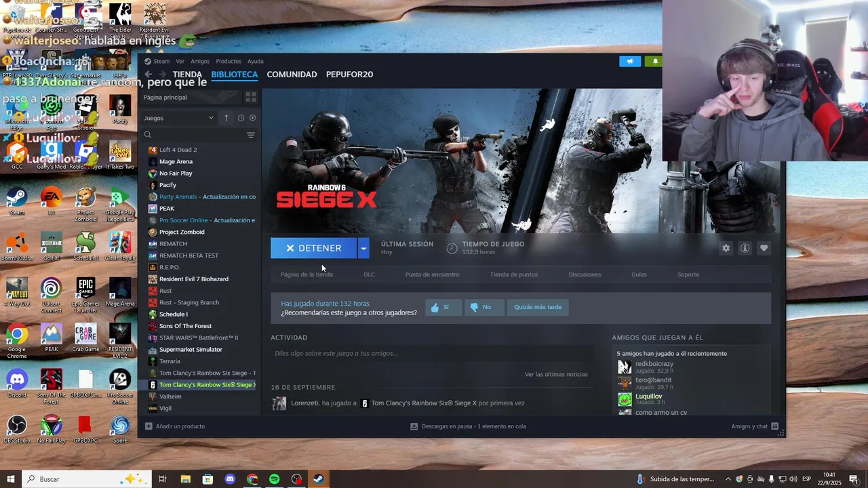Expand the dropdown arrow next to DETENER

point(363,248)
